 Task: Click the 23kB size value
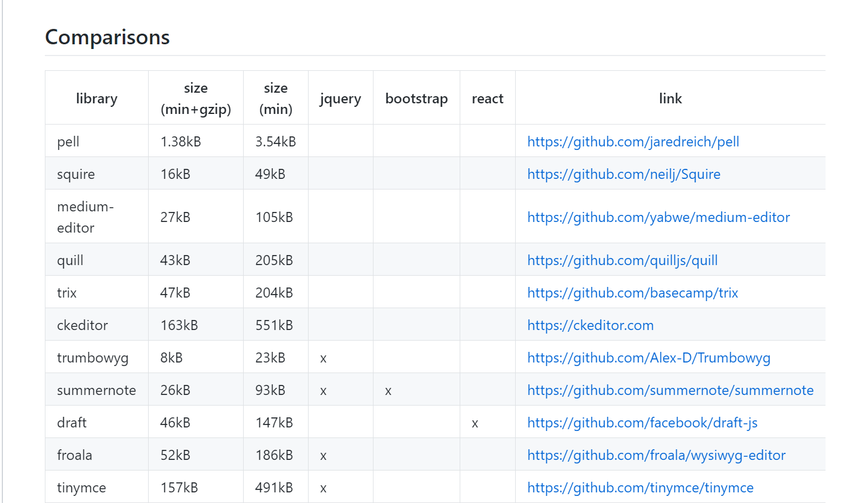(x=270, y=358)
